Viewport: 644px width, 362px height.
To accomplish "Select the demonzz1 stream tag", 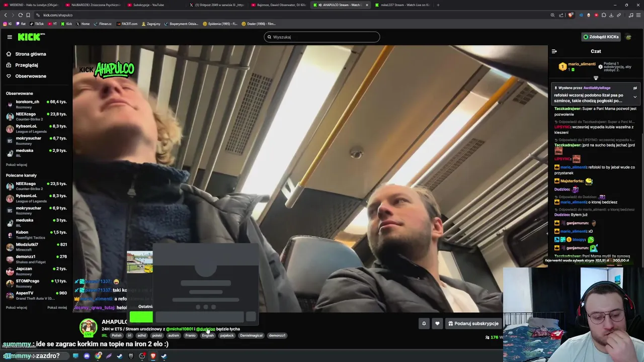I will pyautogui.click(x=277, y=335).
